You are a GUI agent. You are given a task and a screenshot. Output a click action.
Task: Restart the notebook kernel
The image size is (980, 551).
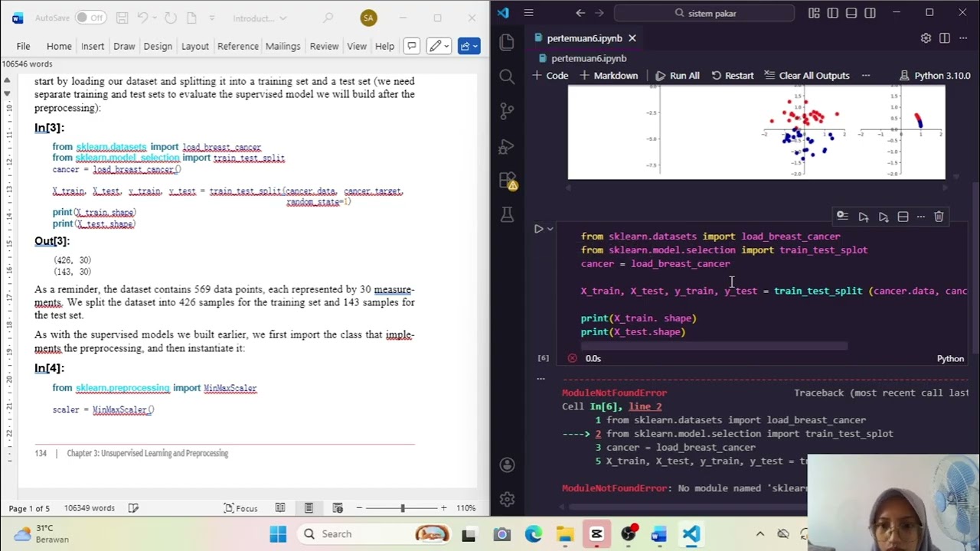733,75
